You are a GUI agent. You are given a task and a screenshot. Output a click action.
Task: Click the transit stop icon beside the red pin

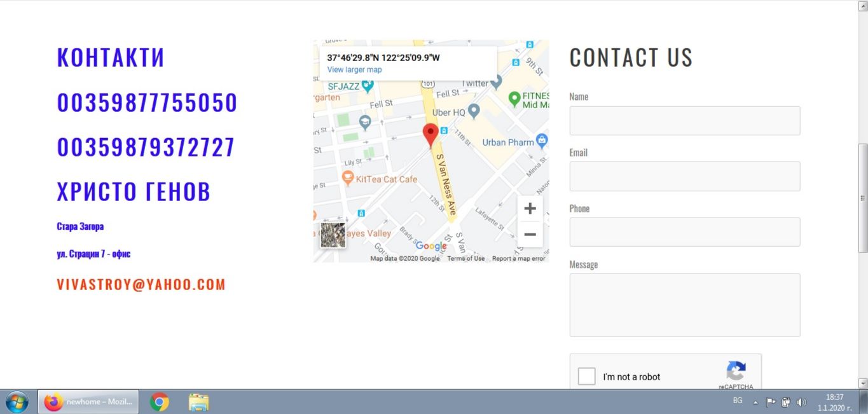tap(444, 130)
